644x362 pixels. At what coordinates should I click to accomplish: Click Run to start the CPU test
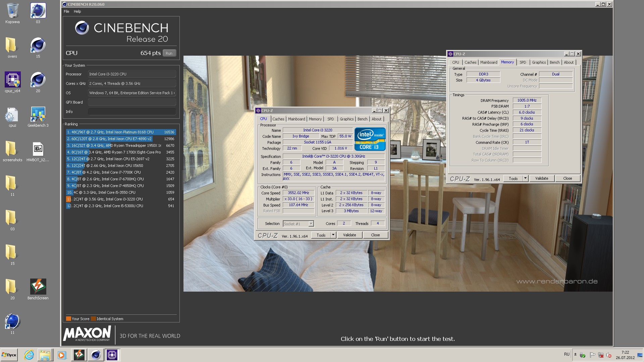click(169, 53)
